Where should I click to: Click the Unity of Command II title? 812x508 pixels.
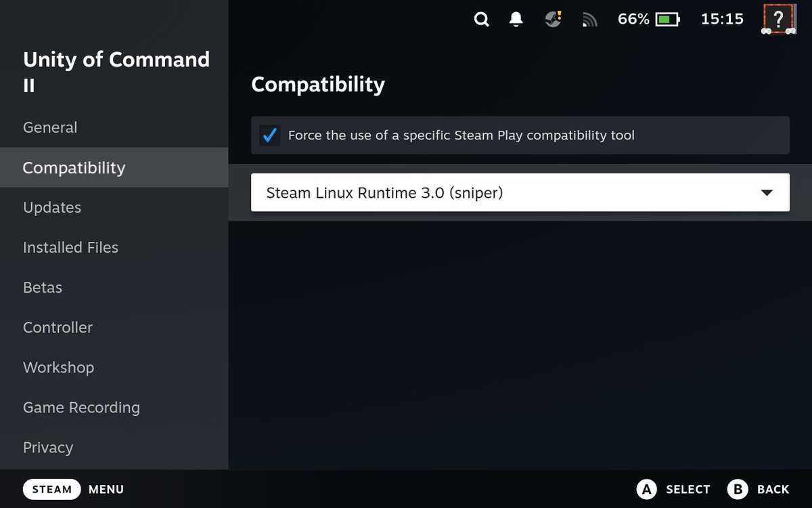tap(116, 72)
